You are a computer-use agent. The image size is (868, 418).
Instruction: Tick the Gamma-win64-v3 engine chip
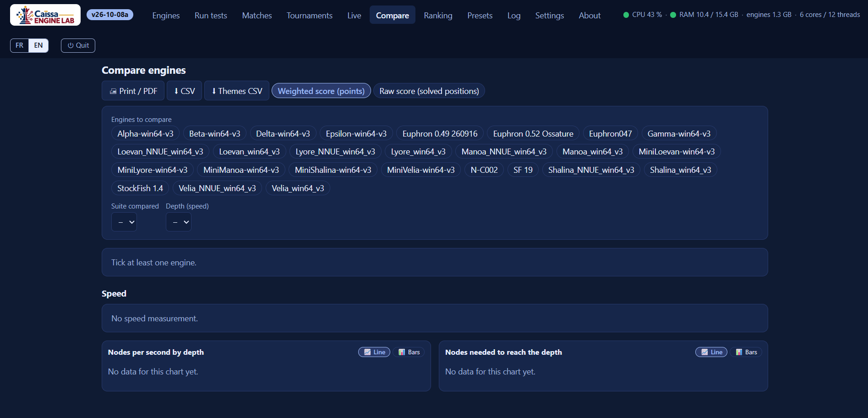[679, 133]
